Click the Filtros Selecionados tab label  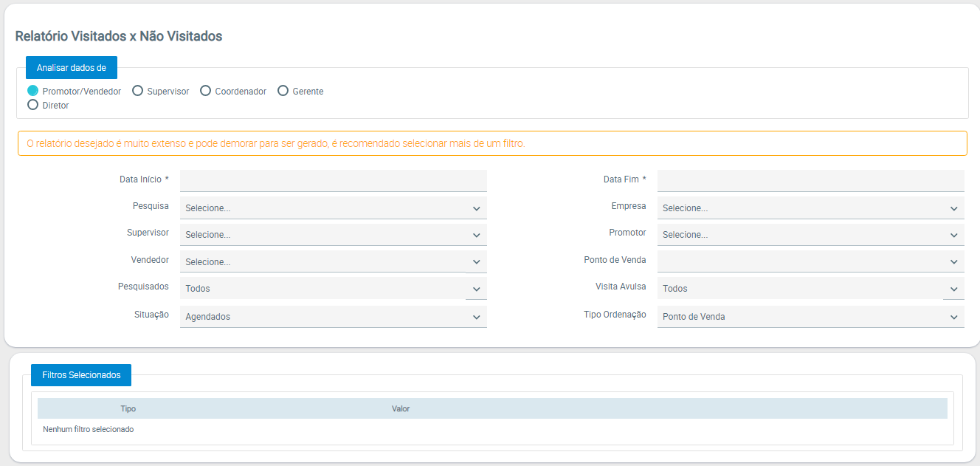pyautogui.click(x=81, y=375)
